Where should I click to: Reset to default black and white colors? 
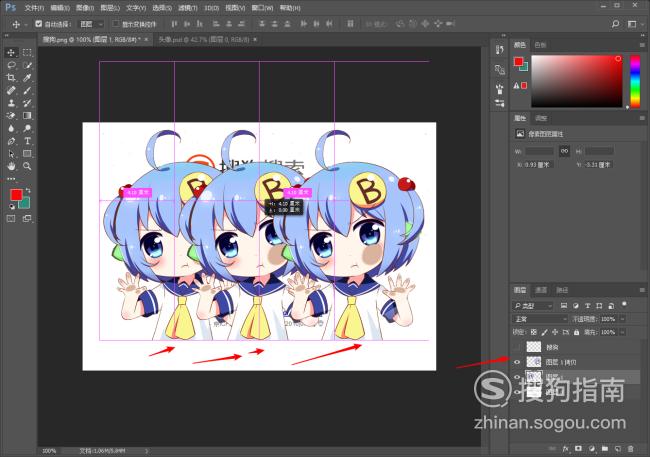point(12,206)
